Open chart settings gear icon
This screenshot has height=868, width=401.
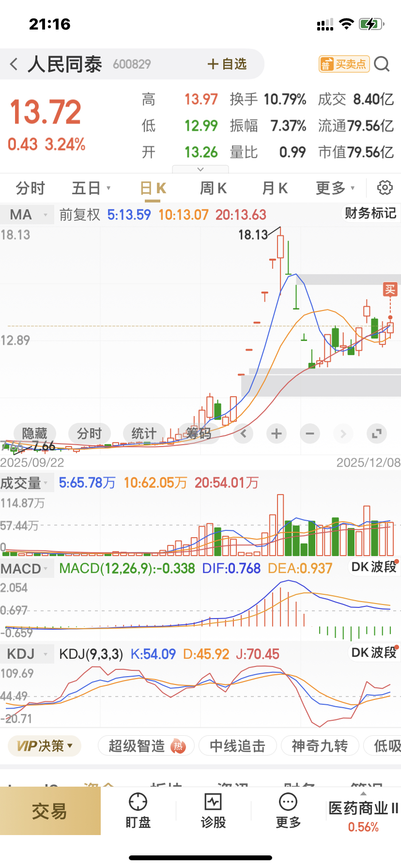pos(385,187)
